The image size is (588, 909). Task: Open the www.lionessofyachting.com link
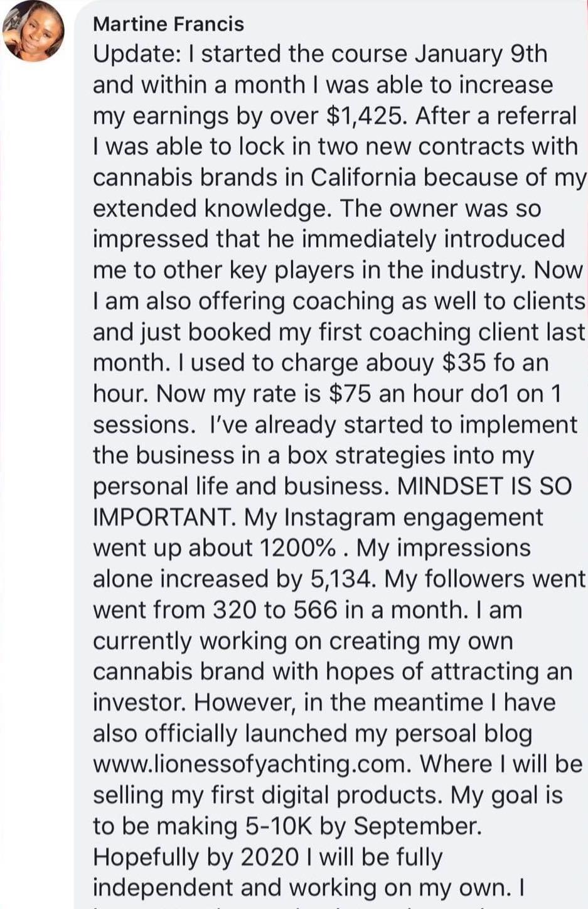(252, 764)
